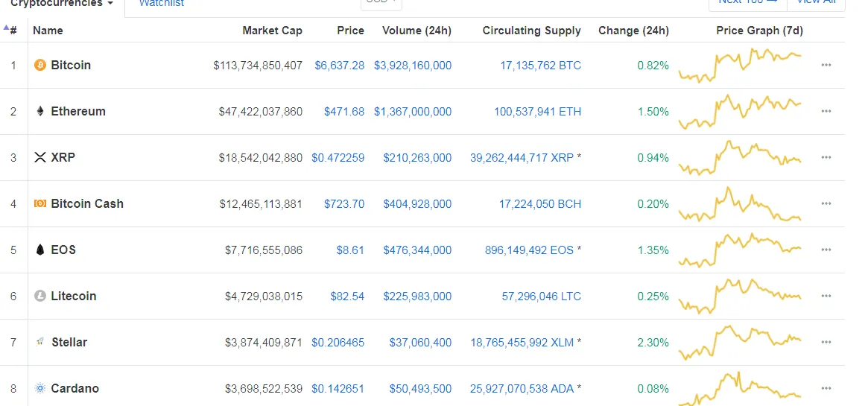868x406 pixels.
Task: Click the Ethereum diamond logo icon
Action: click(x=39, y=111)
